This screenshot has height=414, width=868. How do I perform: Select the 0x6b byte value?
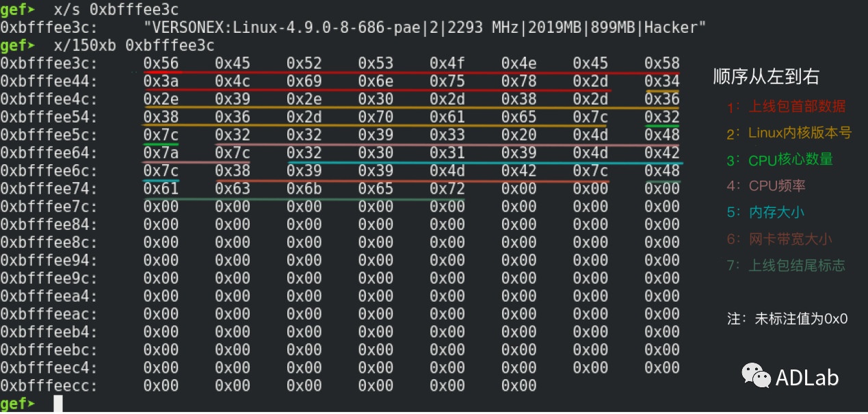(304, 188)
